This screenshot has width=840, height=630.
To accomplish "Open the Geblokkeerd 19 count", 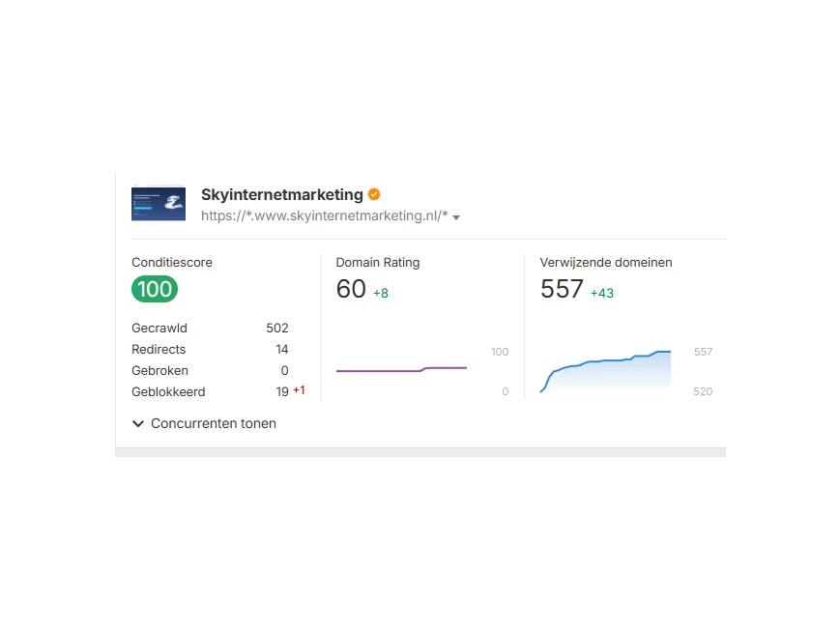I will (281, 392).
